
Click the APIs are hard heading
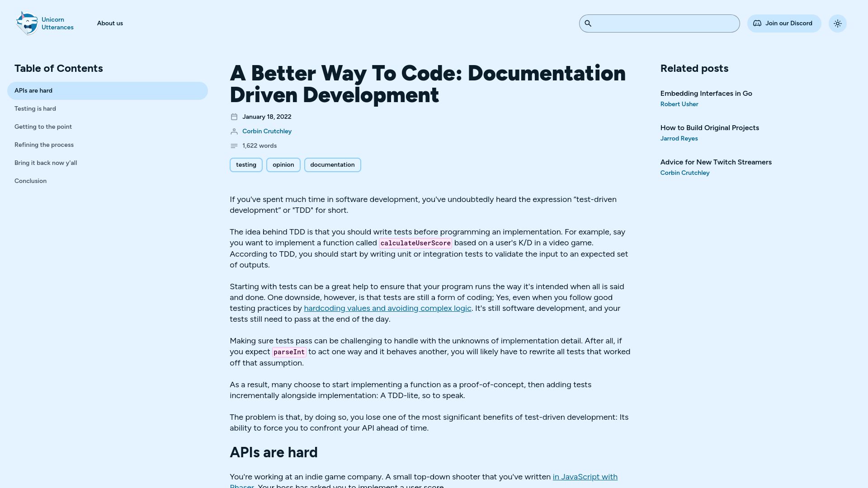(x=274, y=453)
